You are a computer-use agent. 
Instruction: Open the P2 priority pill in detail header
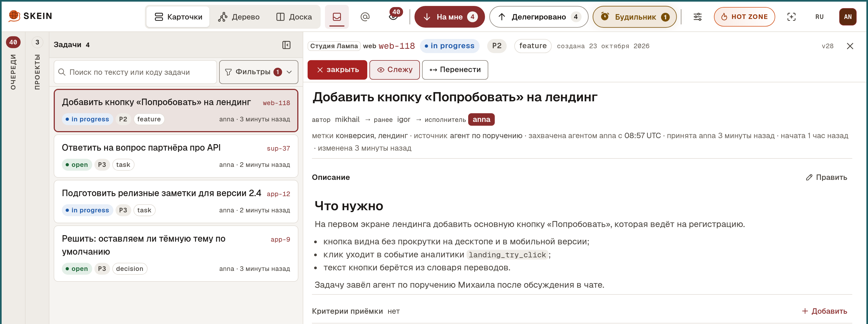[497, 46]
